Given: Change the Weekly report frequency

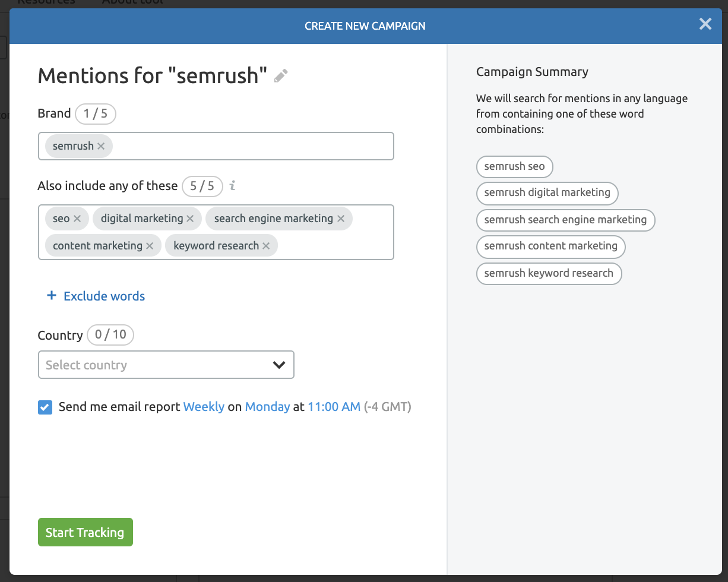Looking at the screenshot, I should [204, 407].
